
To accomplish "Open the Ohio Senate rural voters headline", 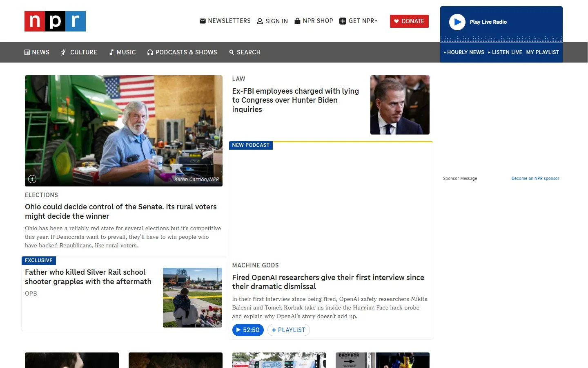I will [121, 211].
